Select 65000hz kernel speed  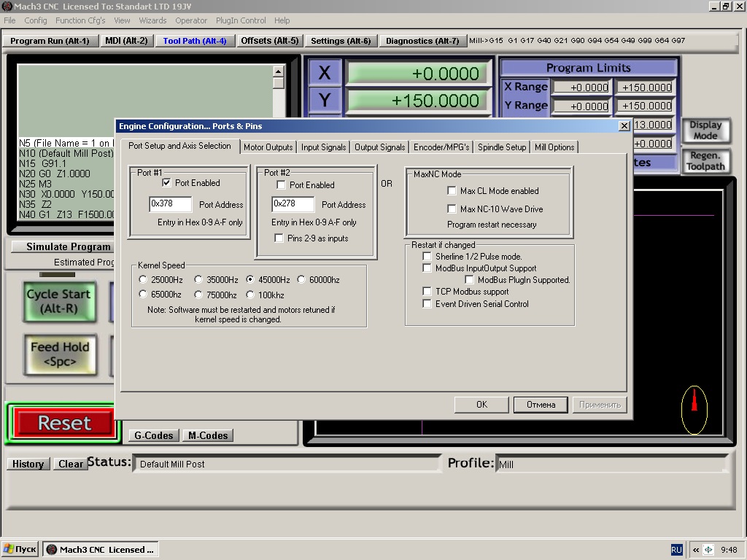click(x=143, y=295)
